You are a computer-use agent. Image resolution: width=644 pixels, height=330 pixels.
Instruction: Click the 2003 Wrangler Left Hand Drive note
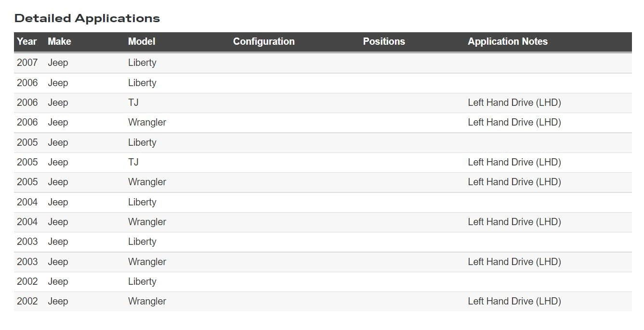click(514, 262)
